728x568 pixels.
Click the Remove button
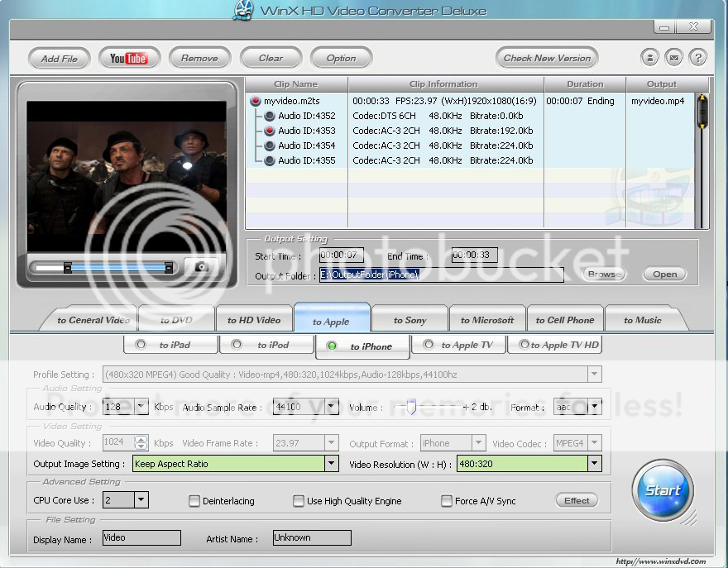coord(199,58)
